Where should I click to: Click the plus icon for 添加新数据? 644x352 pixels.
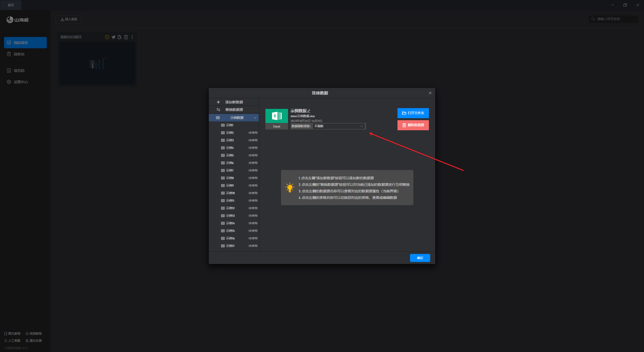(218, 102)
